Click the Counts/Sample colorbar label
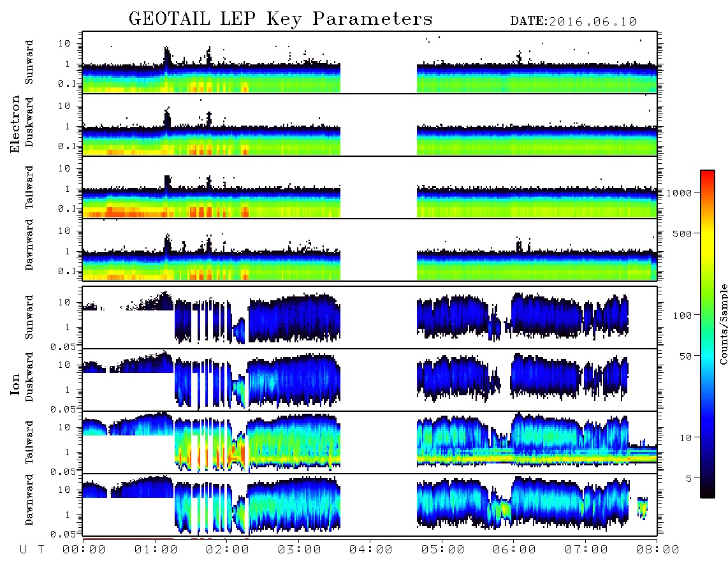 point(724,324)
